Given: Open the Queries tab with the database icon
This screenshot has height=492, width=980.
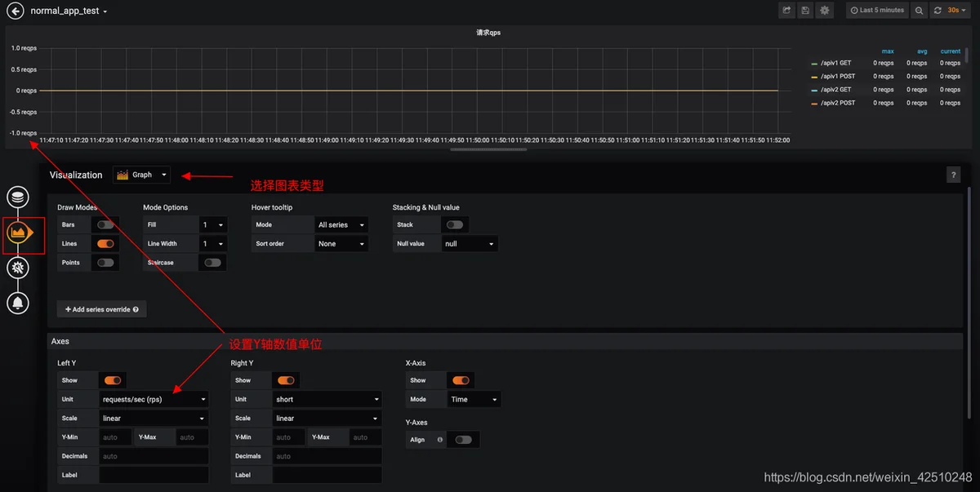Looking at the screenshot, I should coord(18,197).
